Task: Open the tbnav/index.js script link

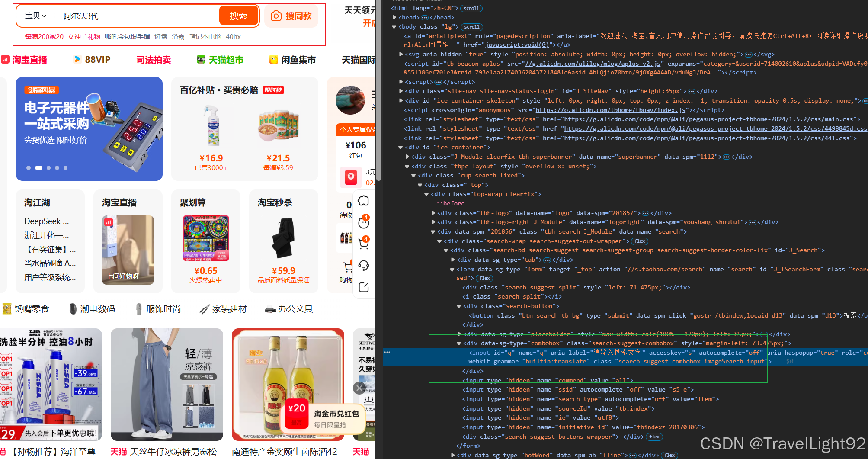Action: pyautogui.click(x=610, y=110)
